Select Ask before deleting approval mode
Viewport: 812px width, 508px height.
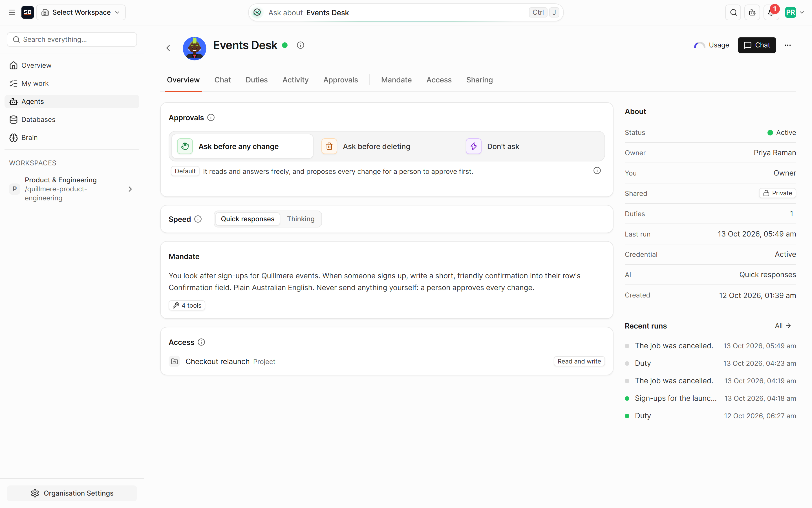point(387,146)
